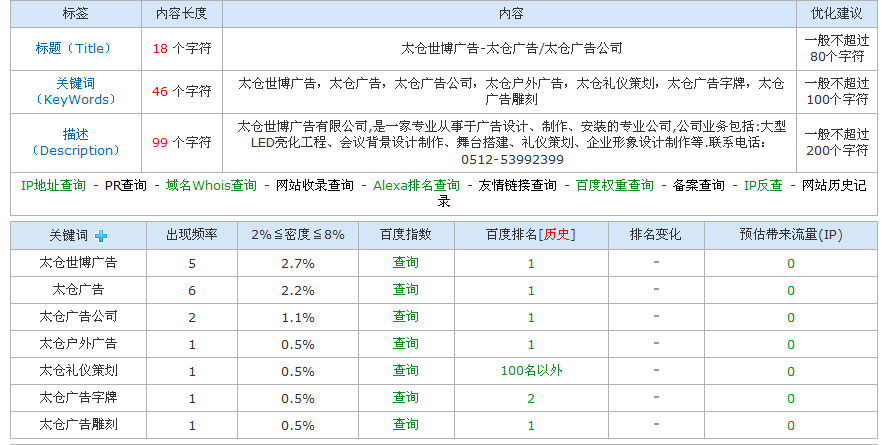This screenshot has height=445, width=882.
Task: Open 友情链接查询 link
Action: click(x=518, y=185)
